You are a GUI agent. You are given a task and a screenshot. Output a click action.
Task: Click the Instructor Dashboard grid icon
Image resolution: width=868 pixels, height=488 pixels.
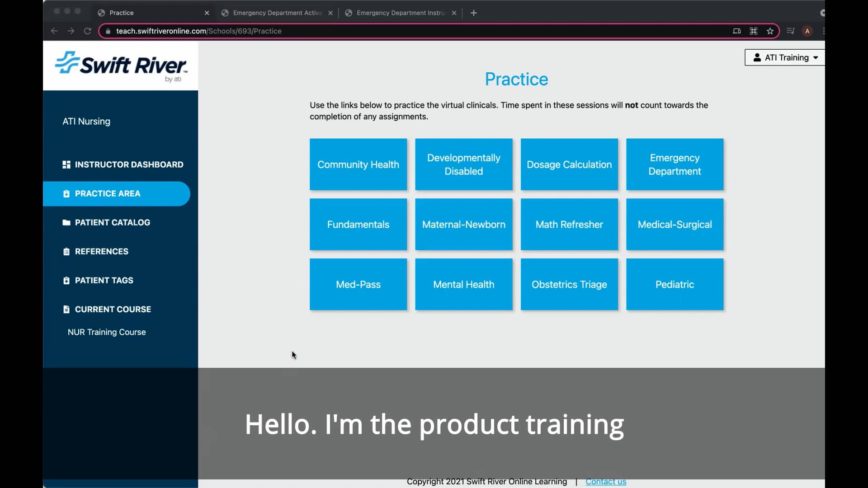(x=66, y=164)
